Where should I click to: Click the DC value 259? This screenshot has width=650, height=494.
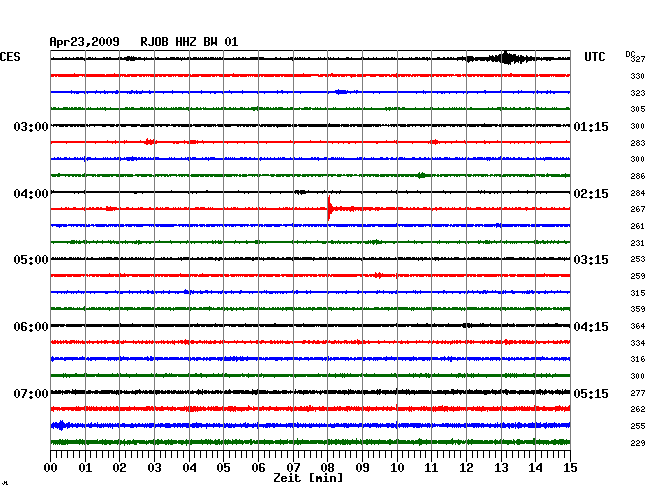tap(638, 276)
